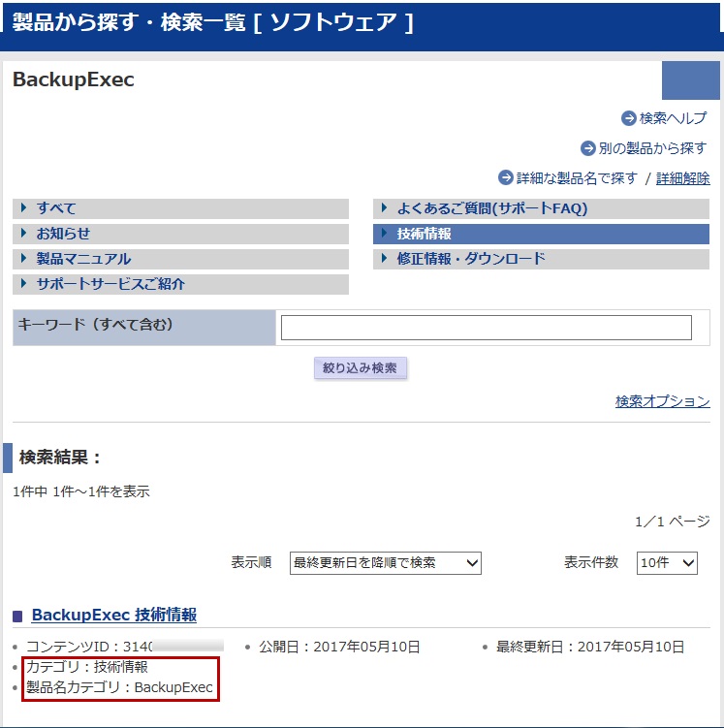Click the BackupExec product heading

pos(74,79)
